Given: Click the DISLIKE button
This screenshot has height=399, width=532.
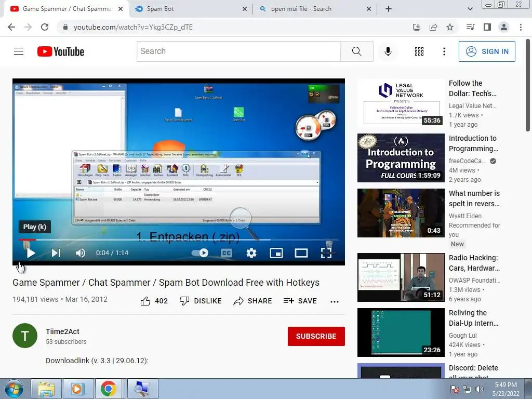Looking at the screenshot, I should (x=201, y=301).
